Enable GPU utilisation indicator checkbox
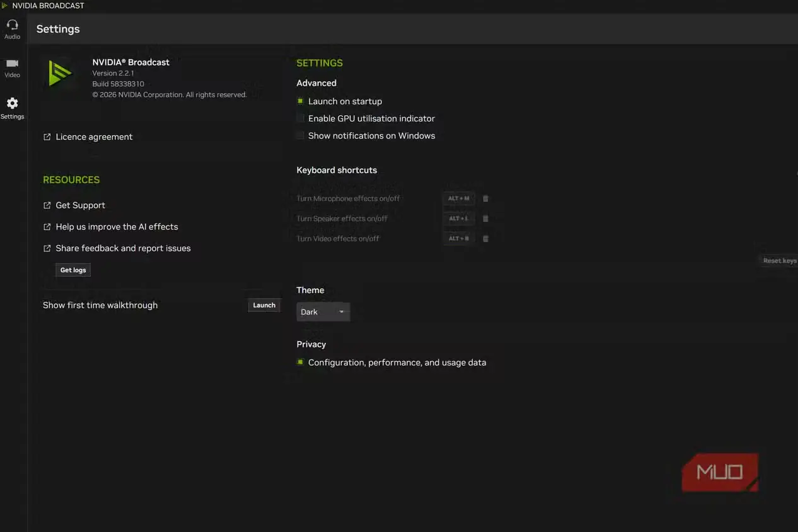The width and height of the screenshot is (798, 532). pyautogui.click(x=301, y=119)
